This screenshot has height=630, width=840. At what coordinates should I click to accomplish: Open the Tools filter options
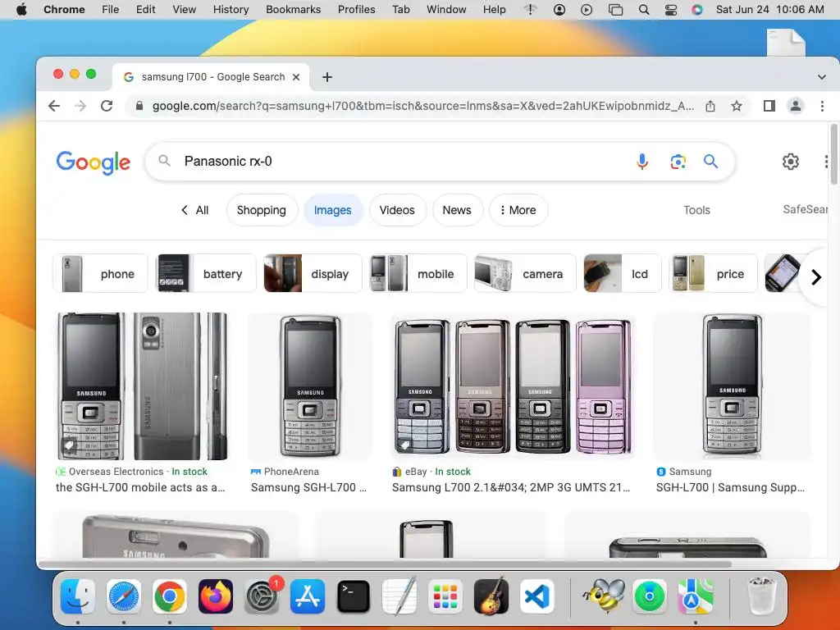pyautogui.click(x=696, y=210)
